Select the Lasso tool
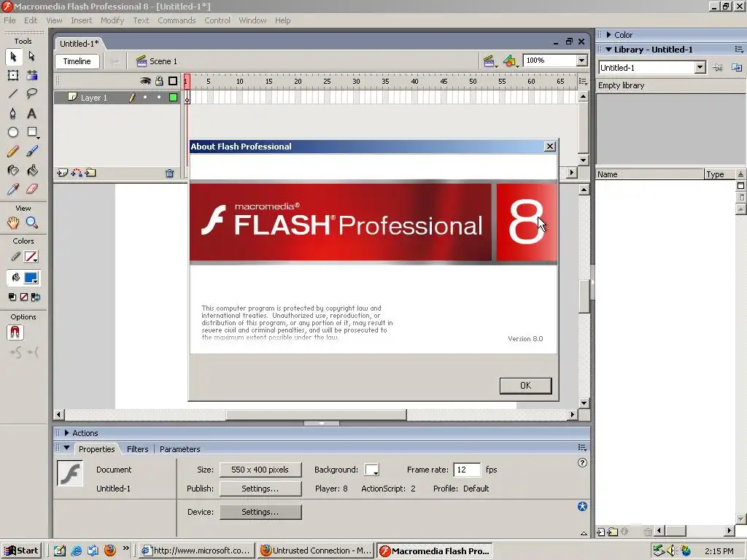747x560 pixels. point(32,94)
